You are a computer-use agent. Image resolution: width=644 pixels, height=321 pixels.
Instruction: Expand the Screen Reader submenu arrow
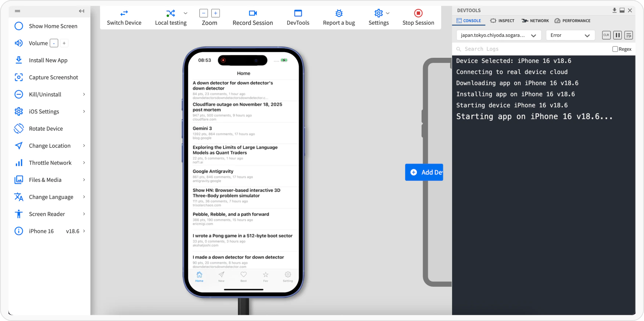point(84,214)
